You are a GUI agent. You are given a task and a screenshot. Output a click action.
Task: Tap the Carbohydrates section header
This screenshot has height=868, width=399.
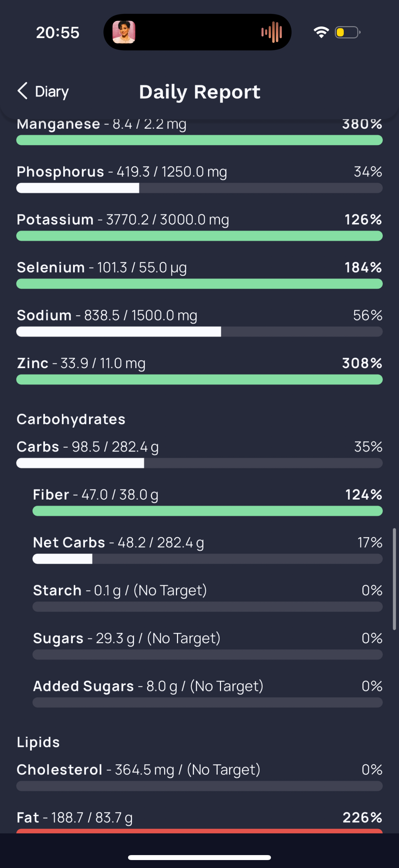click(71, 419)
